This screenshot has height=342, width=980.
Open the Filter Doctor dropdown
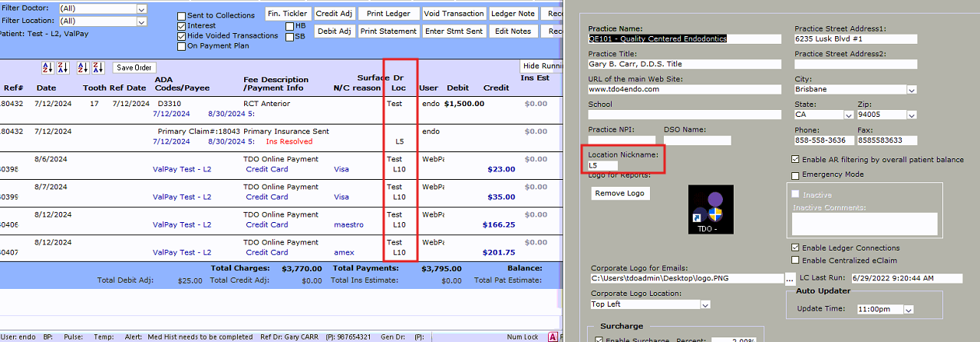pos(141,8)
